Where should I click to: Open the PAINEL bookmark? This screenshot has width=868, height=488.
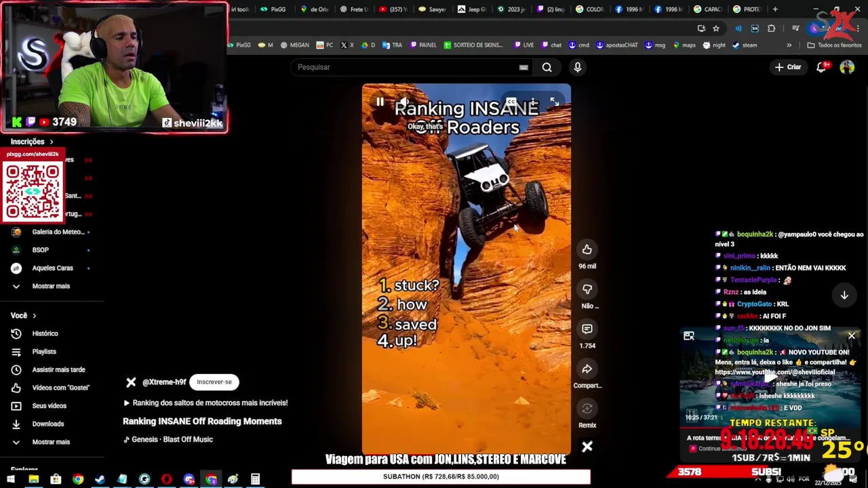tap(423, 45)
